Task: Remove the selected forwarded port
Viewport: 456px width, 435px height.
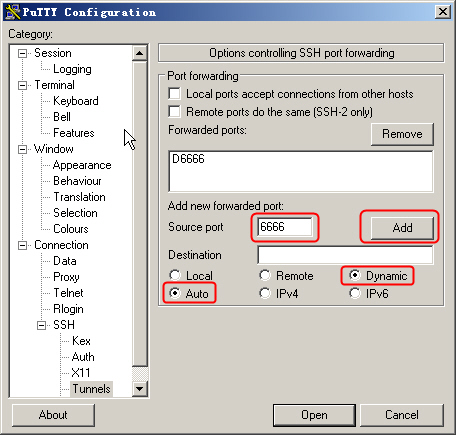Action: click(x=402, y=134)
